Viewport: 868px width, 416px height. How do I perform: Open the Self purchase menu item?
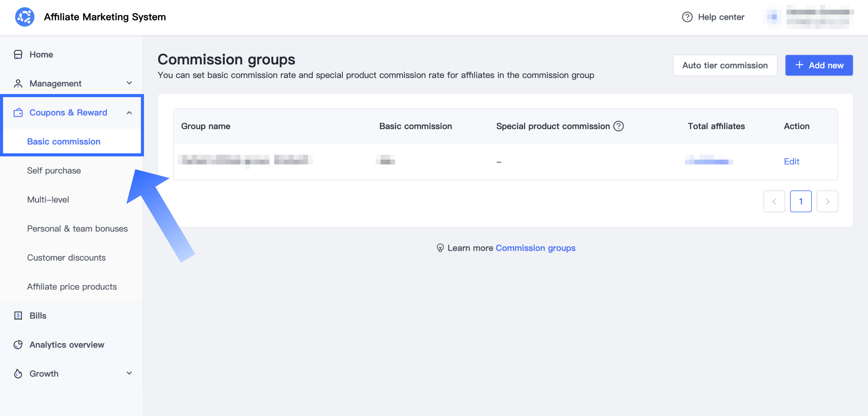(54, 170)
